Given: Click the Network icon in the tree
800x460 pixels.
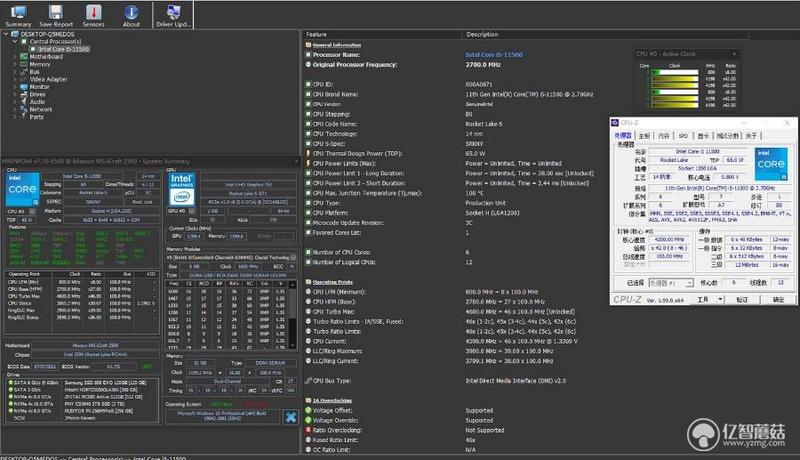Looking at the screenshot, I should pos(23,109).
